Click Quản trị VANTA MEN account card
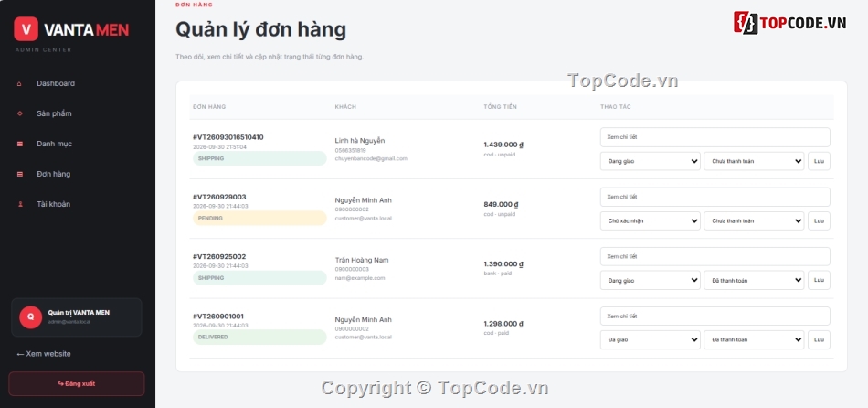Image resolution: width=868 pixels, height=408 pixels. click(x=77, y=317)
